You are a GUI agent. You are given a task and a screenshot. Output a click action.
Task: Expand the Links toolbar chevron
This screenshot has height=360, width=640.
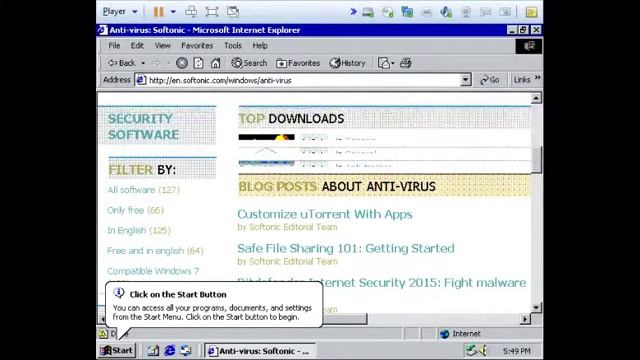[538, 78]
